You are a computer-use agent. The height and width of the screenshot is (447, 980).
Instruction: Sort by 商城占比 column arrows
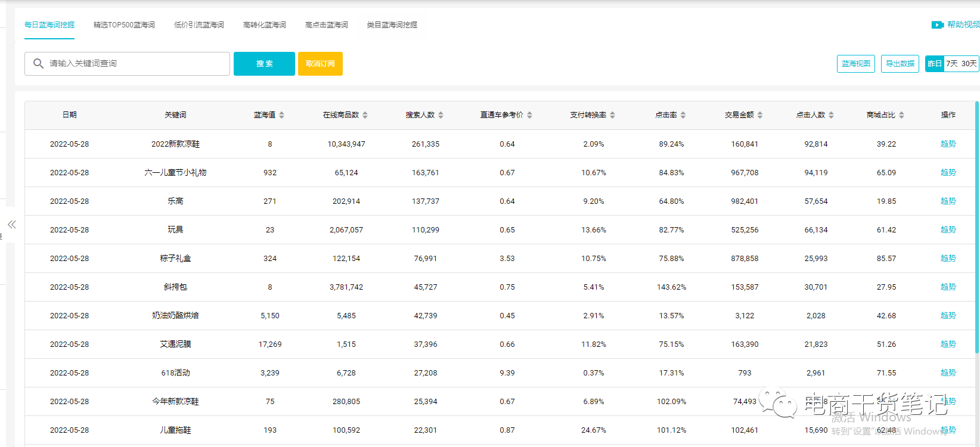pos(901,115)
